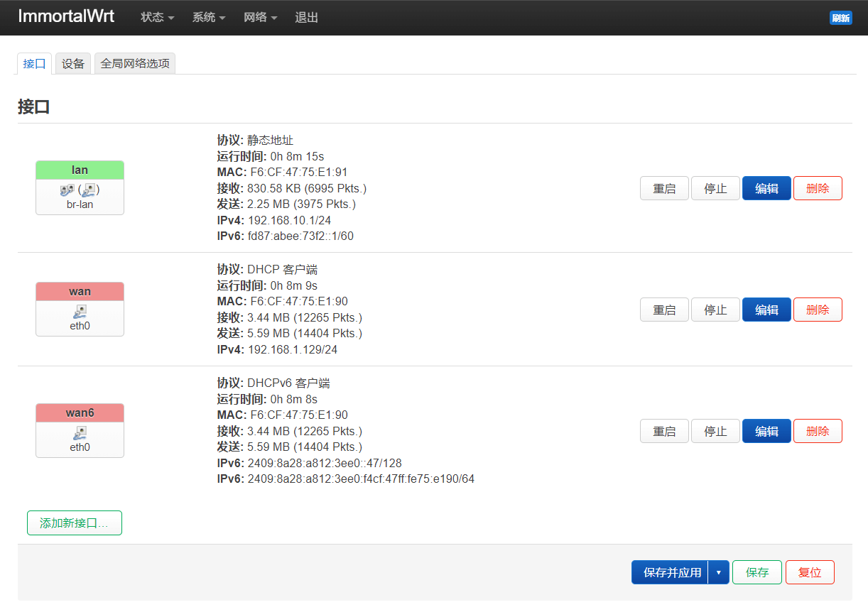This screenshot has height=612, width=868.
Task: Expand the 保存并应用 arrow dropdown
Action: pyautogui.click(x=719, y=572)
